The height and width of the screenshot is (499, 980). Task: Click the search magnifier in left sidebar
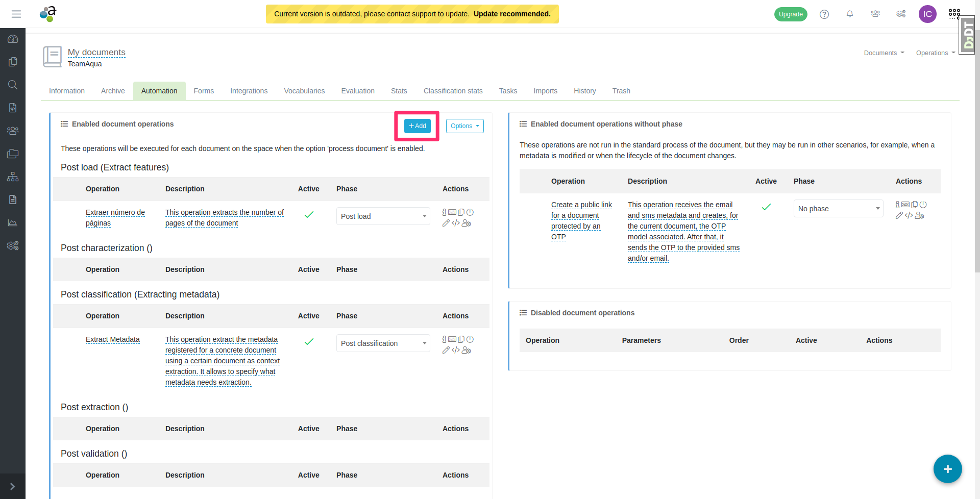tap(13, 85)
